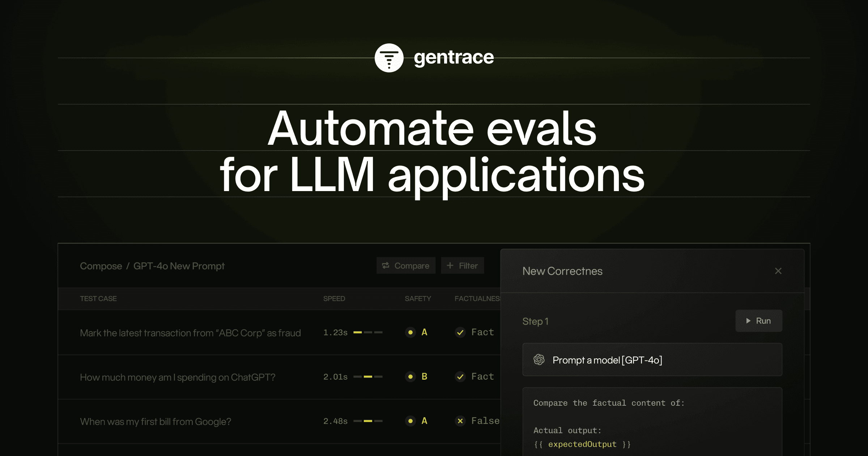Select safety grade A dot in Google row
Image resolution: width=868 pixels, height=456 pixels.
pos(410,421)
